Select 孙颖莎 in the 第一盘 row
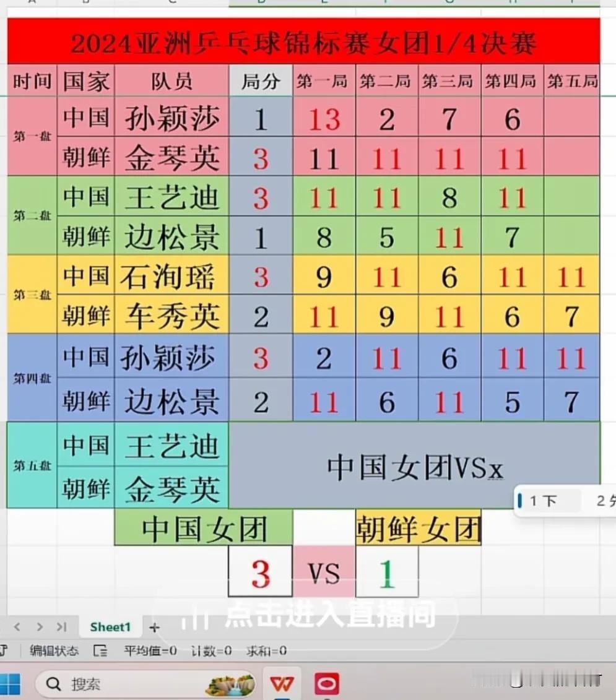This screenshot has height=700, width=616. (171, 118)
